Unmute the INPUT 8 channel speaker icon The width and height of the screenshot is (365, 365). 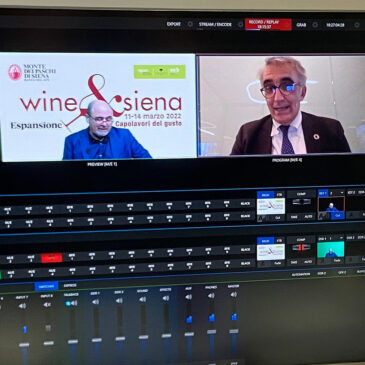click(47, 304)
